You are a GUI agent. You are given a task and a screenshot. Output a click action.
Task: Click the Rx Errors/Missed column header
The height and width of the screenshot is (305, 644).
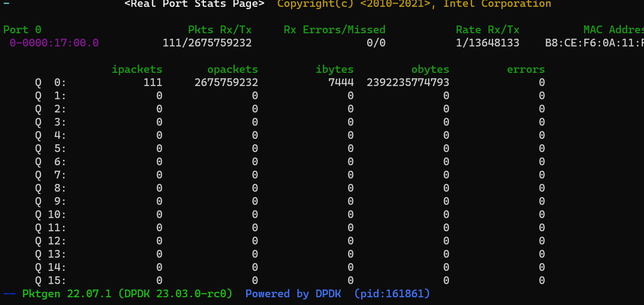(334, 30)
